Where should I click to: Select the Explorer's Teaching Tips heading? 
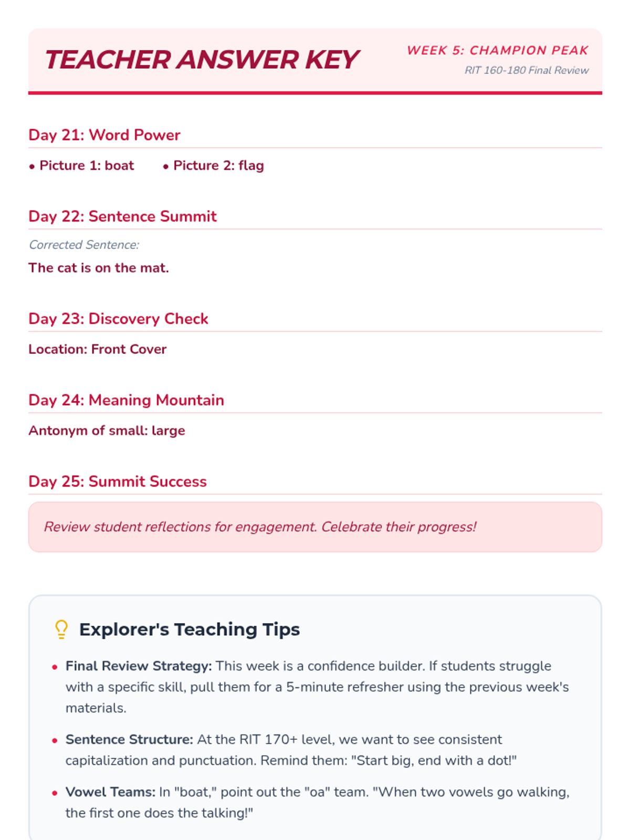point(190,629)
